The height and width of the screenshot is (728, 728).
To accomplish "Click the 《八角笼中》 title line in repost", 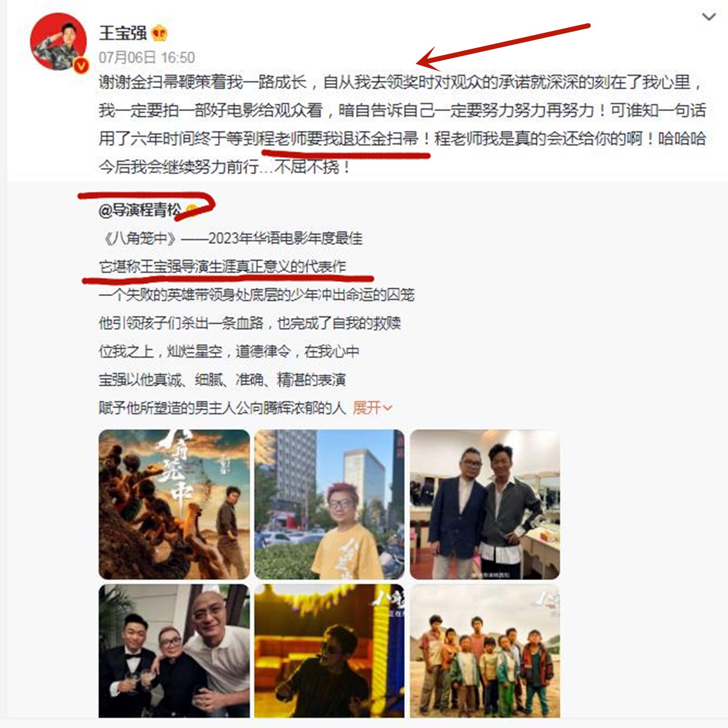I will (231, 238).
